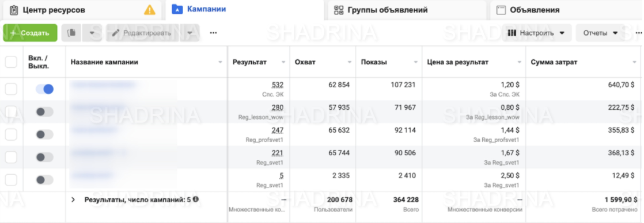Viewport: 644px width, 223px height.
Task: Open the dropdown arrow beside Редактировать
Action: 190,33
